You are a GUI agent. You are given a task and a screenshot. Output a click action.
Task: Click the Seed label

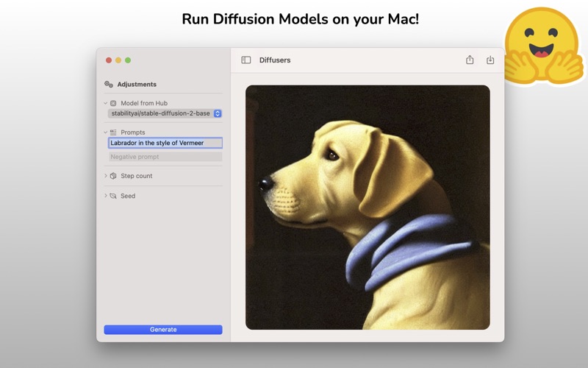[x=128, y=196]
